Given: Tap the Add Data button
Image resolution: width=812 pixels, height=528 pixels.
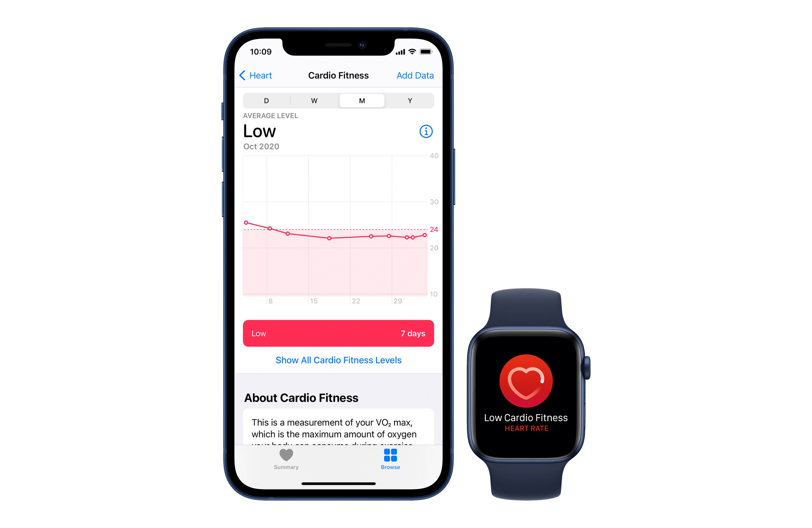Looking at the screenshot, I should (x=416, y=75).
